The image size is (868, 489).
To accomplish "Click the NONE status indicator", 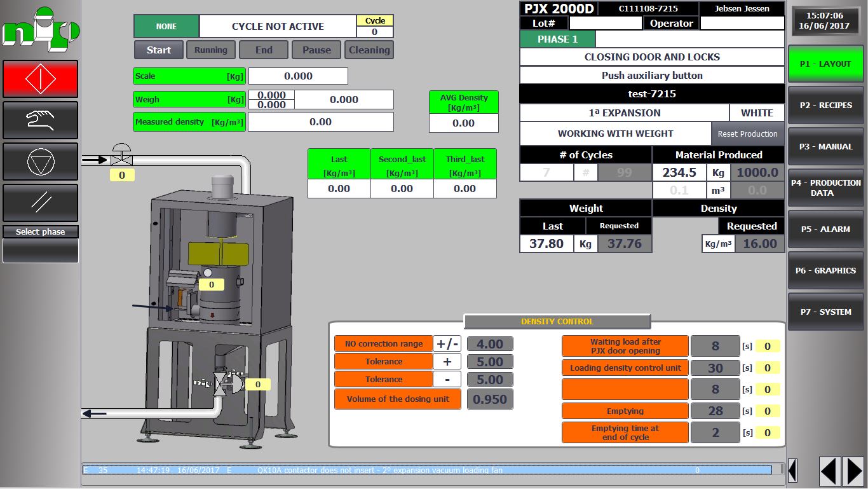I will coord(166,27).
